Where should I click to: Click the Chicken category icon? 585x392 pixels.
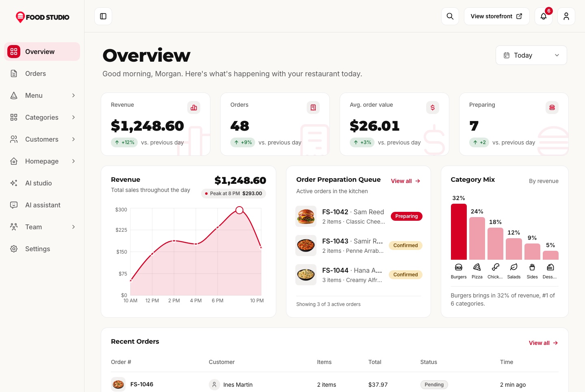(496, 267)
